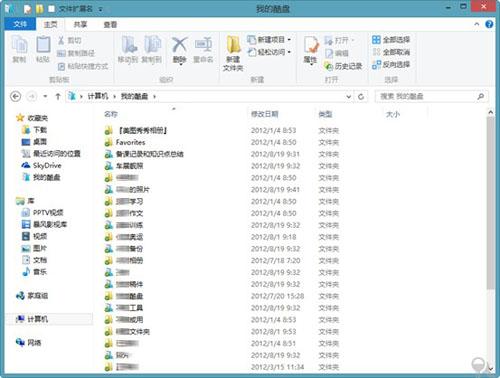This screenshot has height=378, width=500.
Task: Open the Open (打开) ribbon dropdown
Action: (339, 40)
